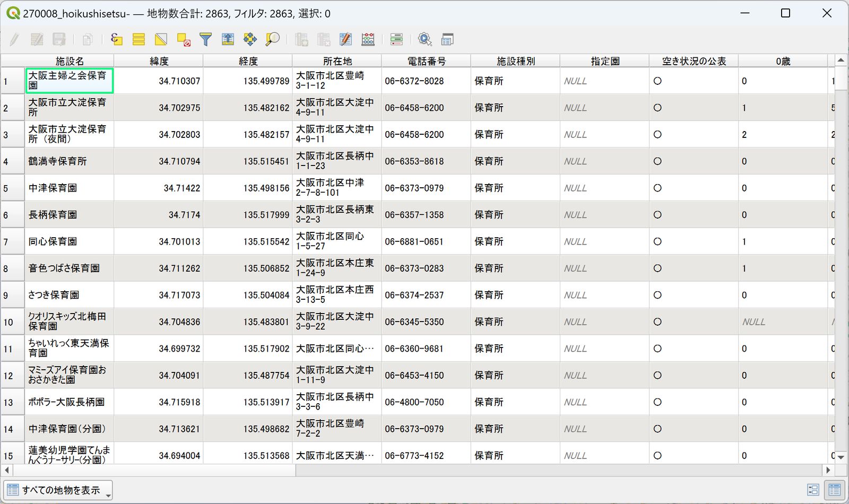Switch to form view
Screen dimensions: 849x504
coord(813,490)
